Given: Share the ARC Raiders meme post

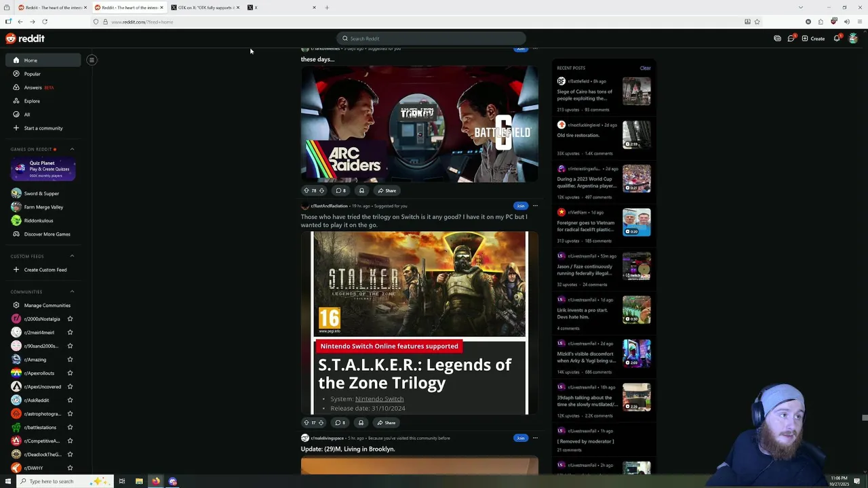Looking at the screenshot, I should click(387, 190).
